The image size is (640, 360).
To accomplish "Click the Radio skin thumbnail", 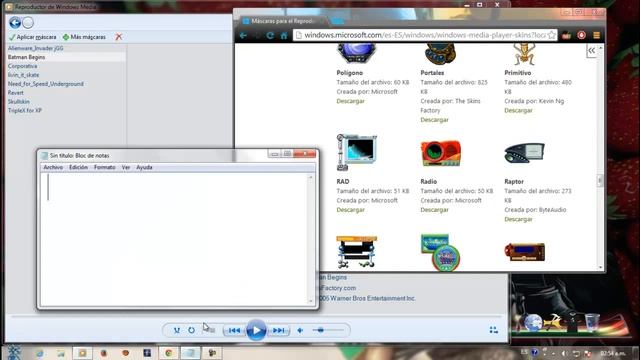I will pyautogui.click(x=441, y=153).
